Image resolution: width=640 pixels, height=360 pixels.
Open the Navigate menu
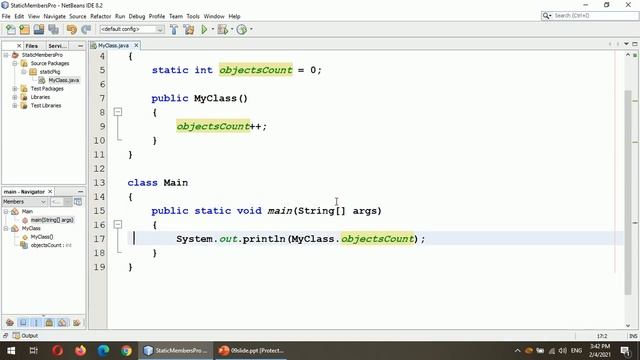point(54,16)
